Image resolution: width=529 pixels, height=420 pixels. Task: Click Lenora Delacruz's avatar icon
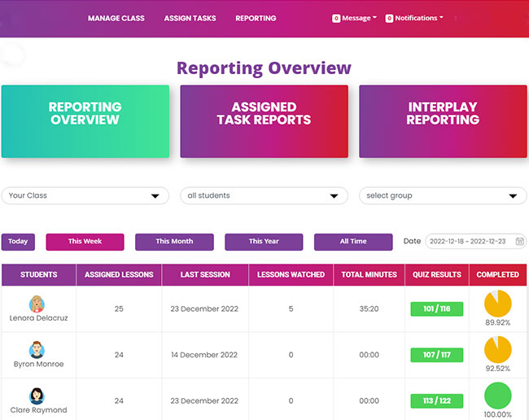coord(37,304)
